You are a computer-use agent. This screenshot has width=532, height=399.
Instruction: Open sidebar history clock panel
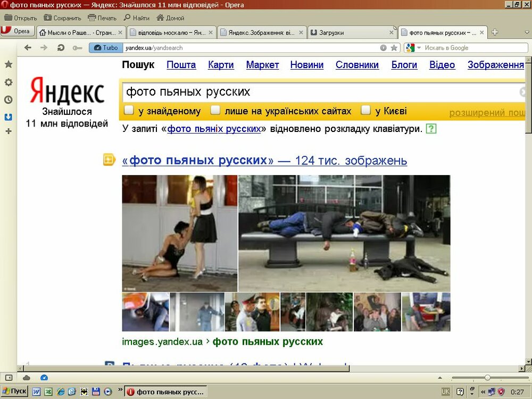click(9, 99)
